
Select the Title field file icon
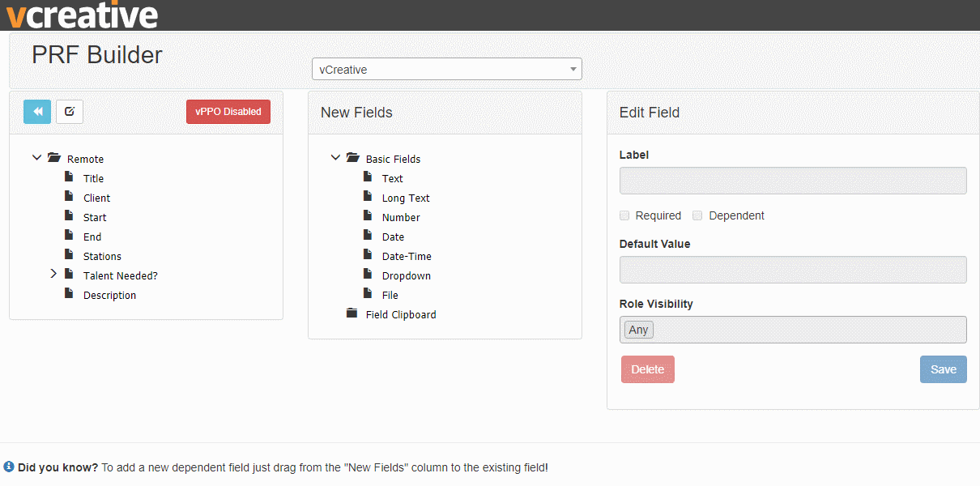(69, 177)
